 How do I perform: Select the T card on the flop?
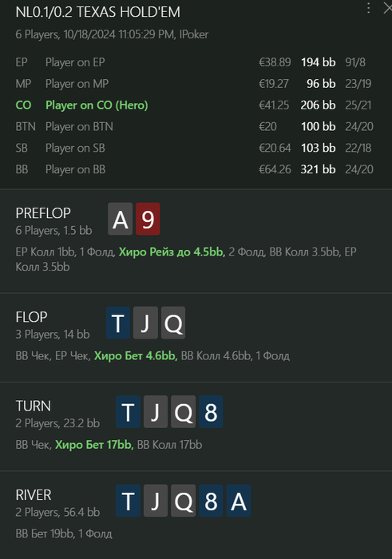[x=118, y=323]
